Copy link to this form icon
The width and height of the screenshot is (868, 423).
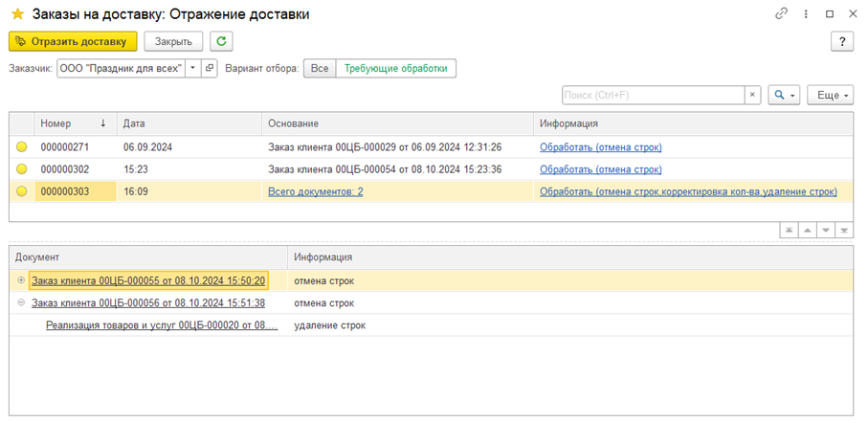pyautogui.click(x=782, y=14)
